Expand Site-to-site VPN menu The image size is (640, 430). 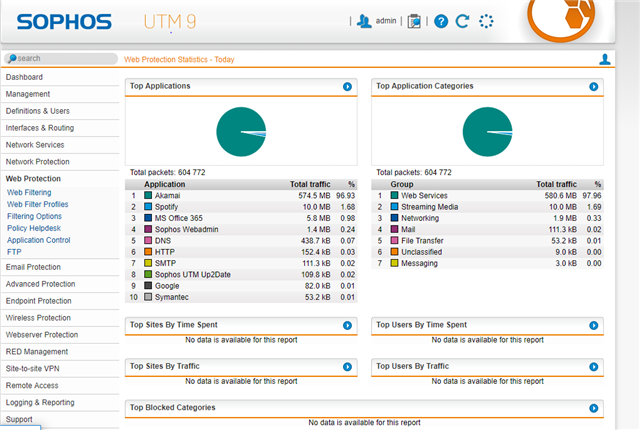click(60, 368)
